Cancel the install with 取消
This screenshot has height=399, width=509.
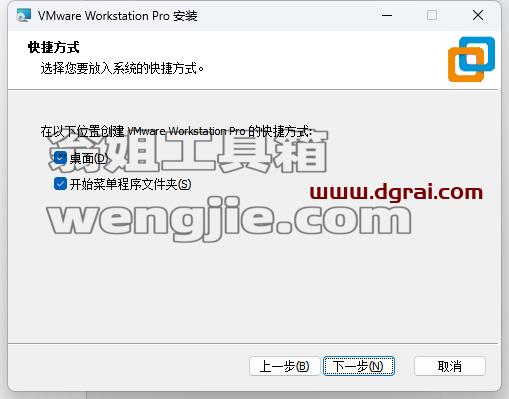450,366
